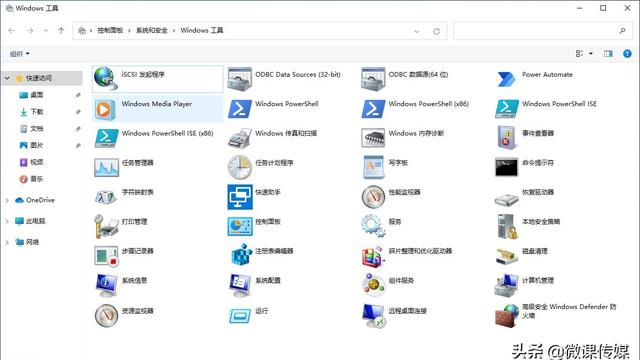Expand the 此电脑 tree node
This screenshot has width=640, height=360.
coord(7,221)
